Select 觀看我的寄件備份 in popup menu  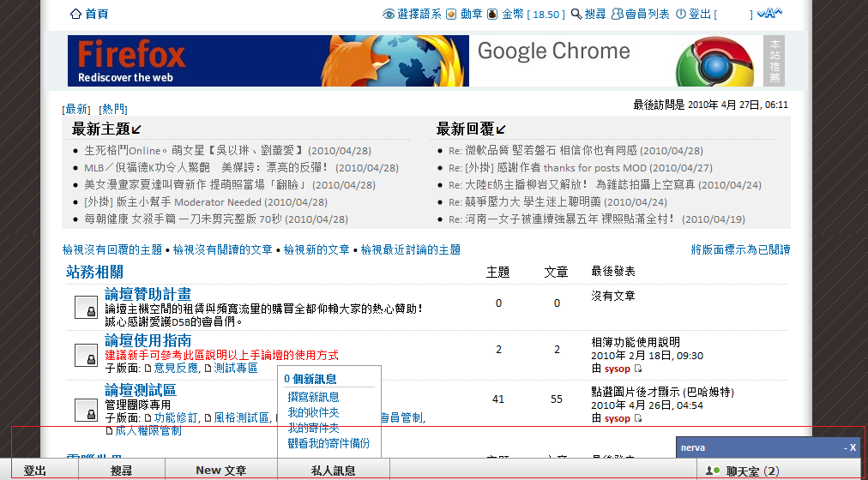pos(329,443)
